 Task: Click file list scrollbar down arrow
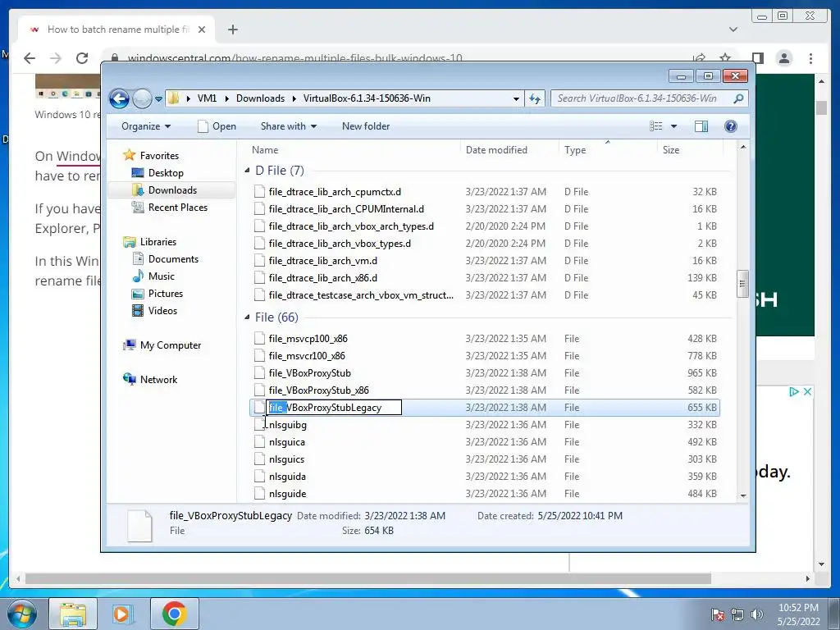point(742,495)
